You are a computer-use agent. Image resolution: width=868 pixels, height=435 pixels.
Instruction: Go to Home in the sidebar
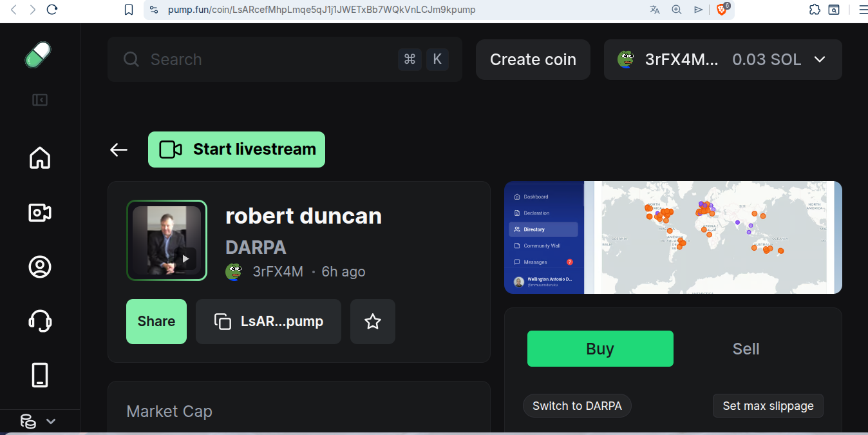[40, 158]
